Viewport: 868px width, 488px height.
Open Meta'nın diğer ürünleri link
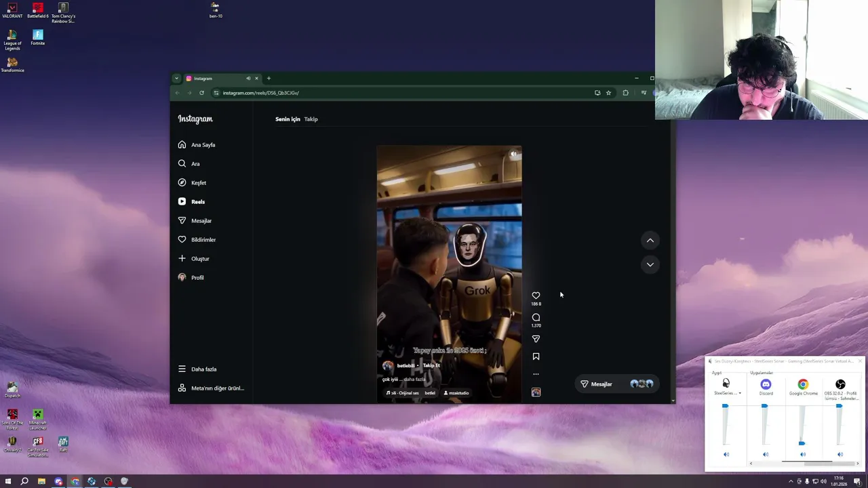tap(211, 388)
